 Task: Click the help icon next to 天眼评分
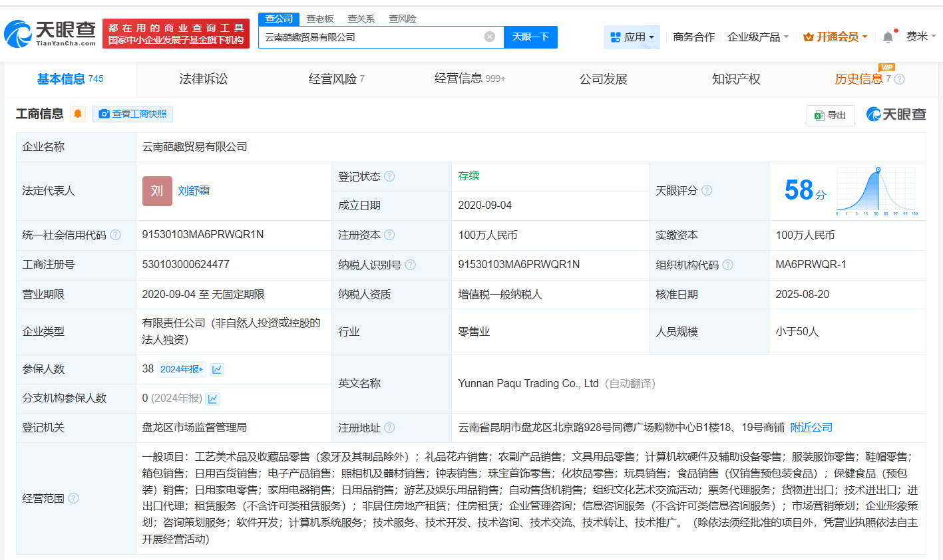point(707,190)
